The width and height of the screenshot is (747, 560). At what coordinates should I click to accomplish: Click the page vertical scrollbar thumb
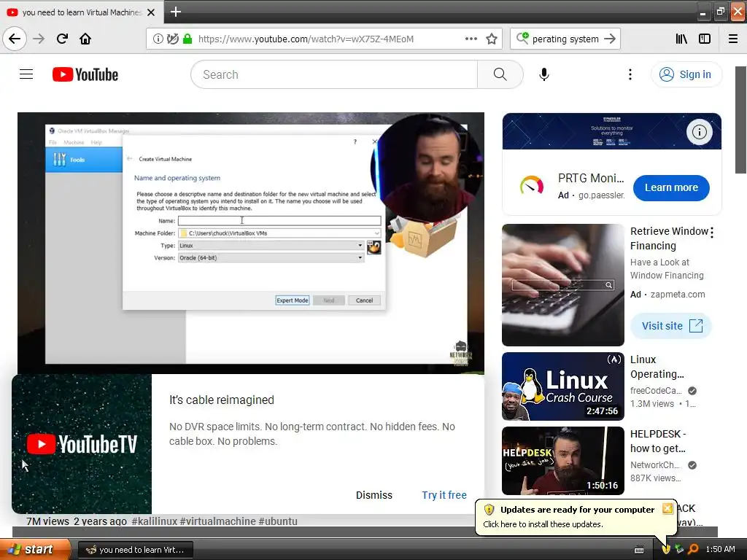click(741, 120)
